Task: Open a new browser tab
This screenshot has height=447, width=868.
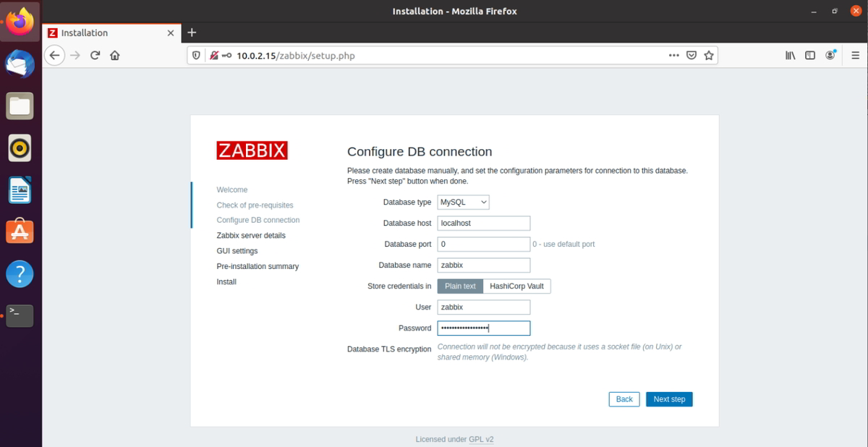Action: (192, 33)
